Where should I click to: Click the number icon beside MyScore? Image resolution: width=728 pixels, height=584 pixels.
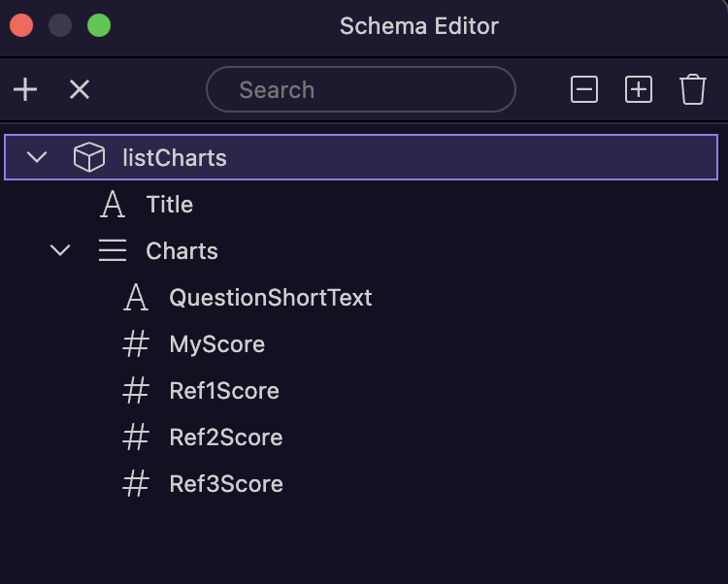click(136, 343)
